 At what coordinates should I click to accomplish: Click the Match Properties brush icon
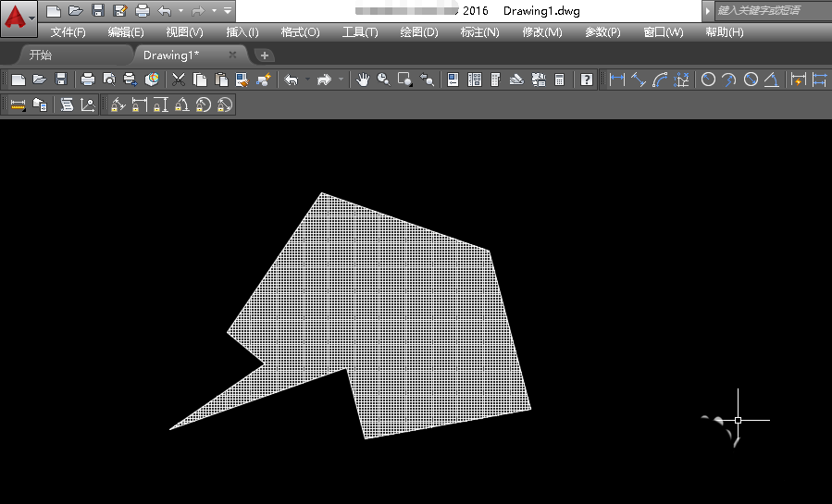point(242,80)
